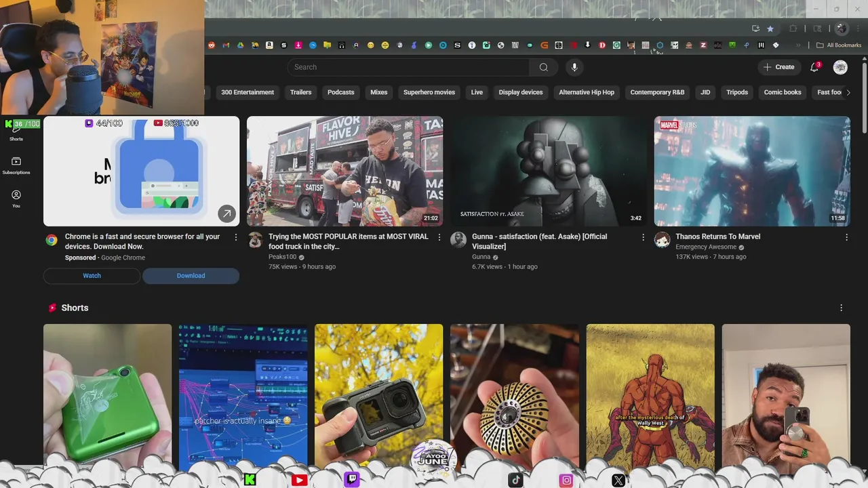Click the X icon in bottom overlay
868x488 pixels.
[618, 480]
